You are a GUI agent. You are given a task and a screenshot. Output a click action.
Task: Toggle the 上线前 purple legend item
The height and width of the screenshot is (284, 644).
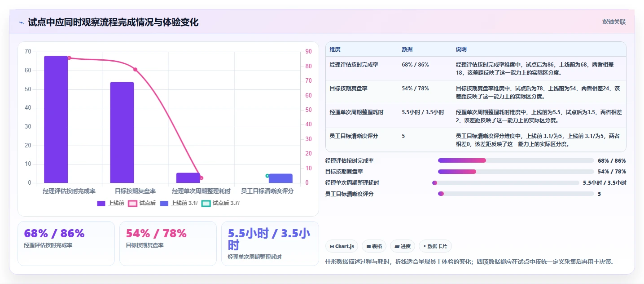[x=110, y=203]
